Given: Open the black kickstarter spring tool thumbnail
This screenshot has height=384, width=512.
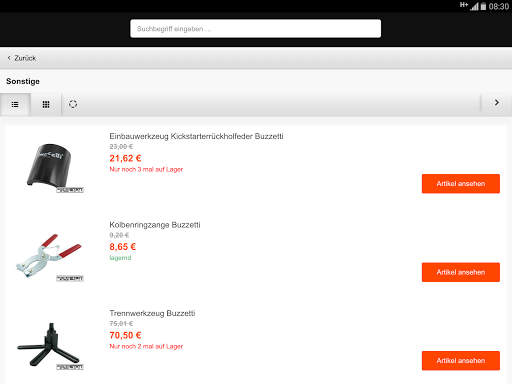Looking at the screenshot, I should (52, 167).
